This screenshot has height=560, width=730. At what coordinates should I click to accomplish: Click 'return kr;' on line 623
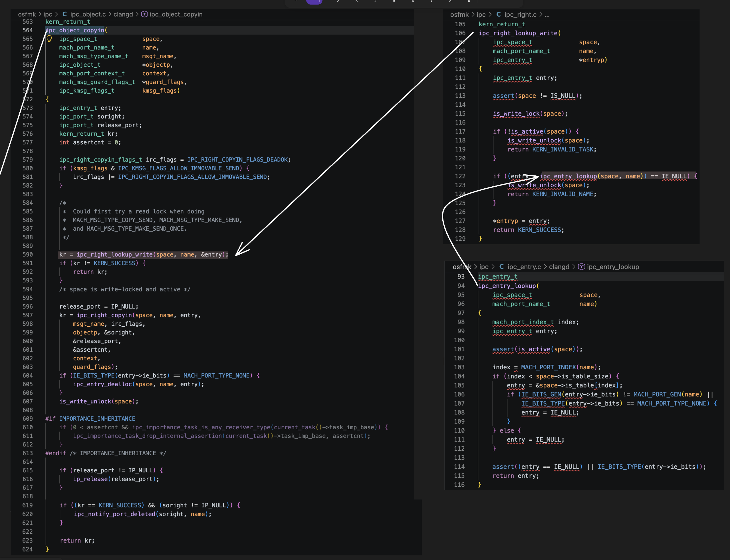point(77,541)
